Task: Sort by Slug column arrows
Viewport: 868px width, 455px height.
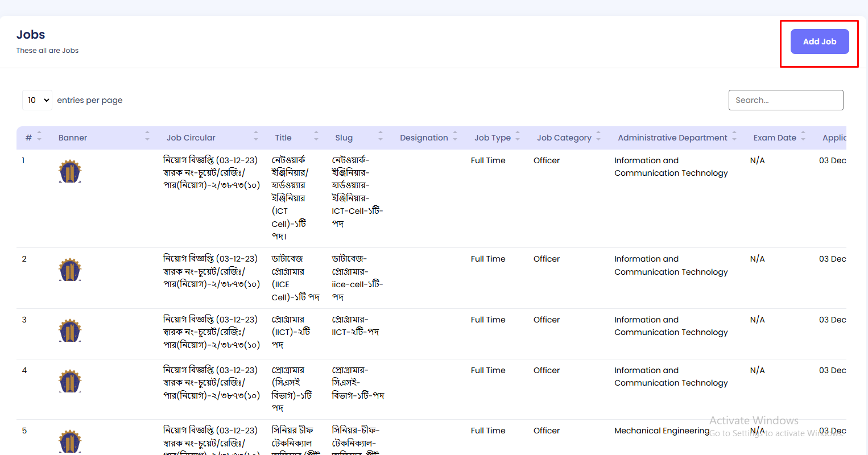Action: click(381, 137)
